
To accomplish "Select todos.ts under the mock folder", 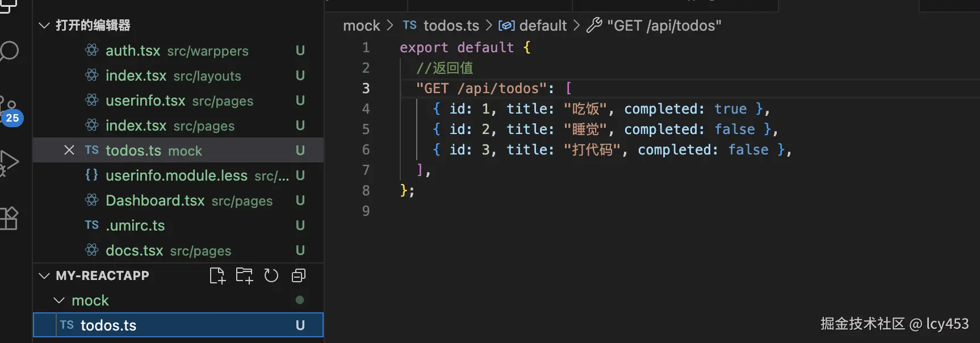I will click(178, 325).
